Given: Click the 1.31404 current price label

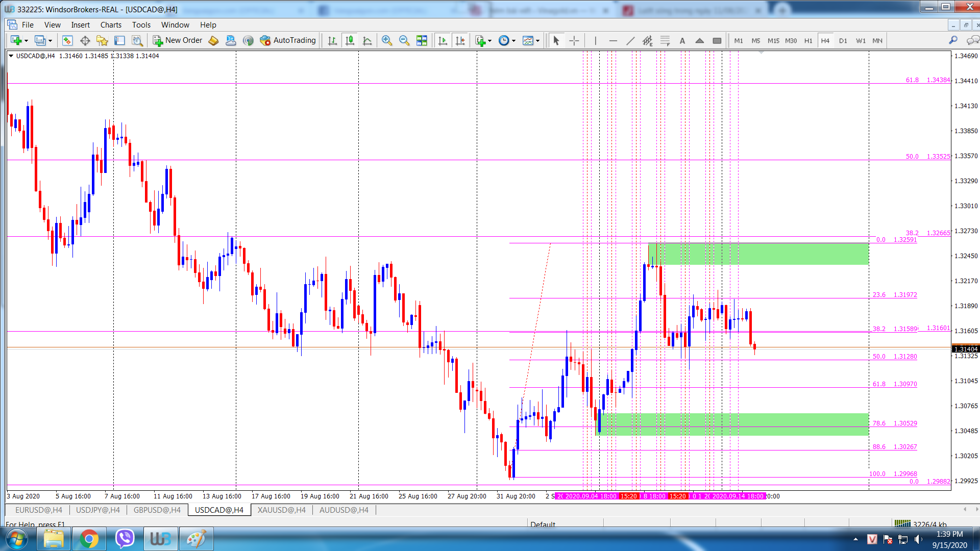Looking at the screenshot, I should click(x=966, y=349).
